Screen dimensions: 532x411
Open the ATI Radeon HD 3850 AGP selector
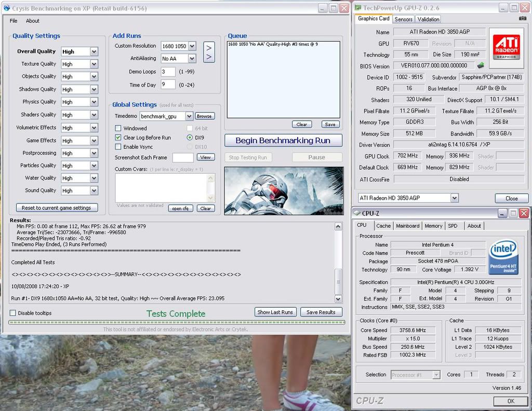[455, 198]
